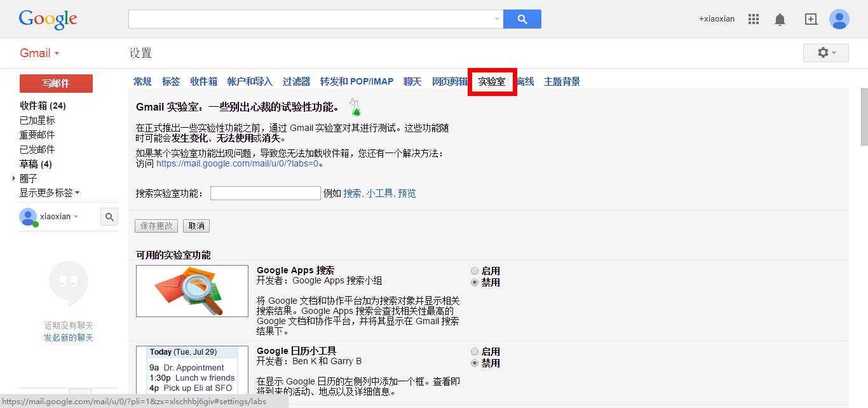868x408 pixels.
Task: Open the 网页剪辑 settings tab
Action: coord(450,81)
